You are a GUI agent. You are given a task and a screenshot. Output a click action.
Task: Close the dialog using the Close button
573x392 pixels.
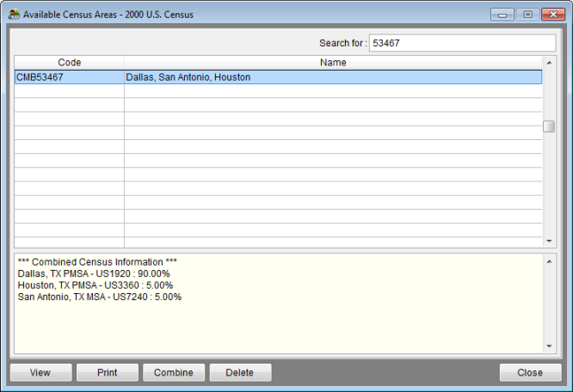(530, 372)
